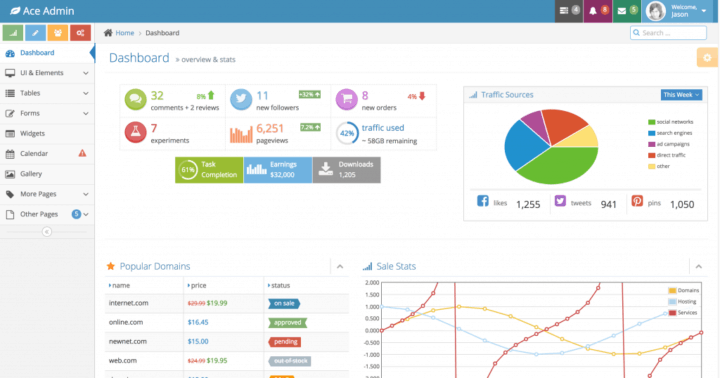
Task: Click the Pinterest pins icon
Action: point(637,201)
